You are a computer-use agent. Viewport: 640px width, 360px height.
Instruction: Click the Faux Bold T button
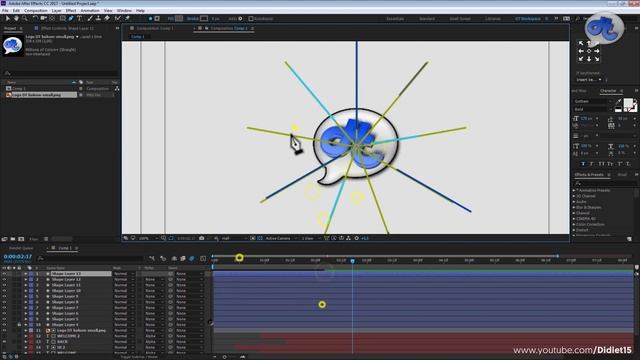pos(583,164)
